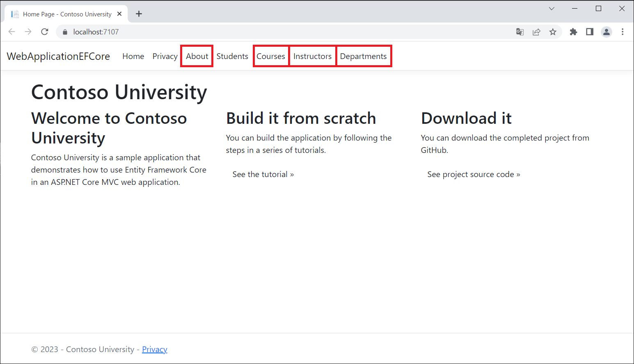This screenshot has height=364, width=634.
Task: Open the Extensions puzzle icon
Action: click(x=573, y=32)
